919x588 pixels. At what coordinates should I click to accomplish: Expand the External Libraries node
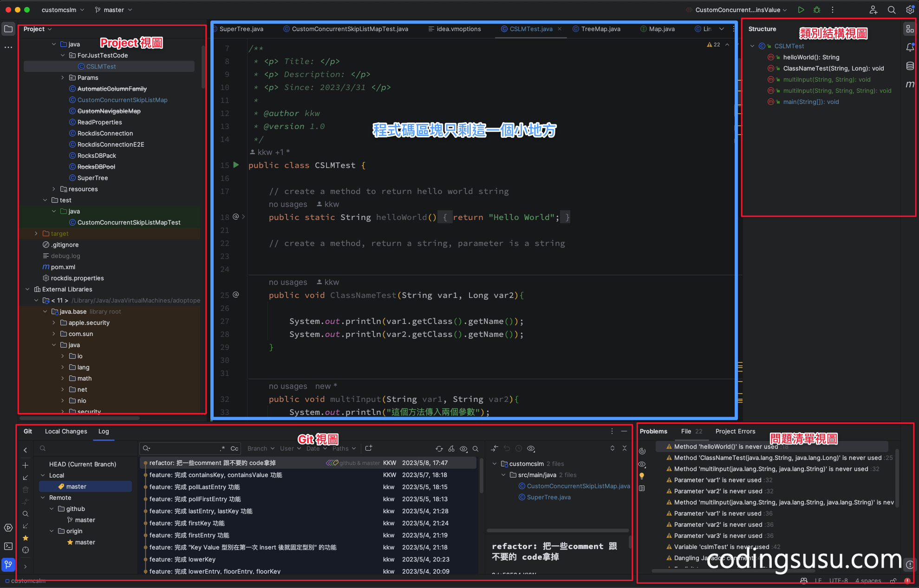point(27,289)
